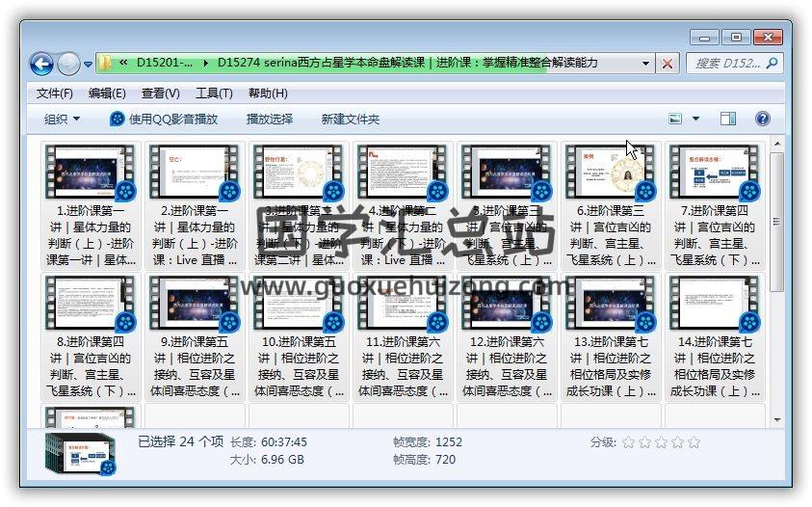
Task: Open the help question mark icon
Action: [x=762, y=120]
